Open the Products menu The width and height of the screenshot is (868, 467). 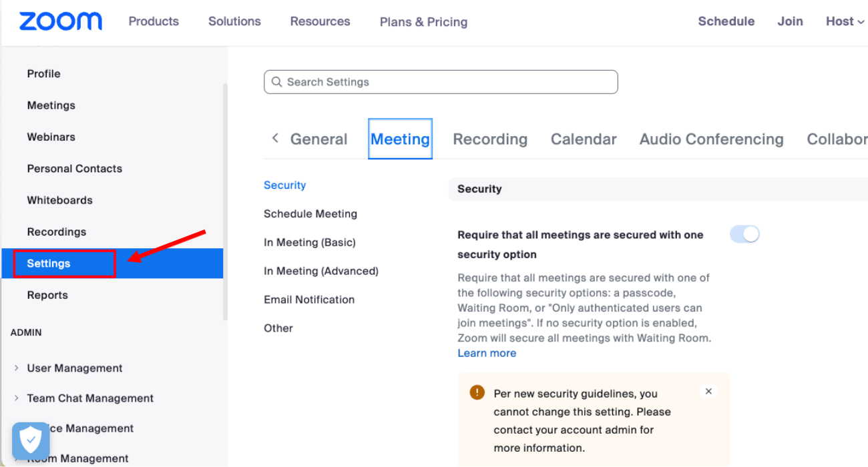coord(154,21)
